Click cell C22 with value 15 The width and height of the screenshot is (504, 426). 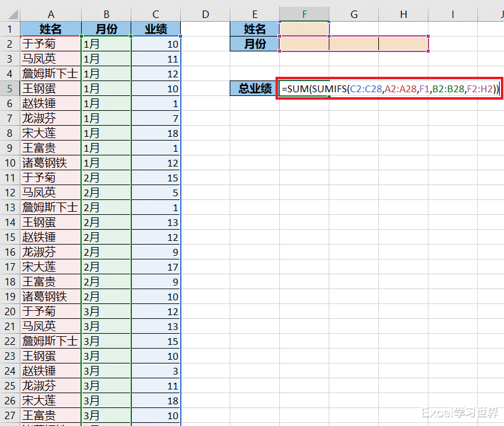pos(156,341)
